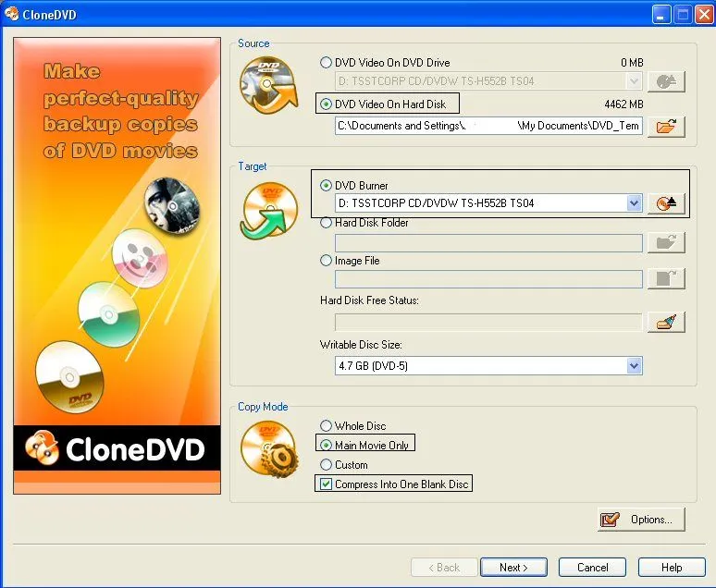The width and height of the screenshot is (716, 588).
Task: Select Image File as target
Action: [326, 261]
